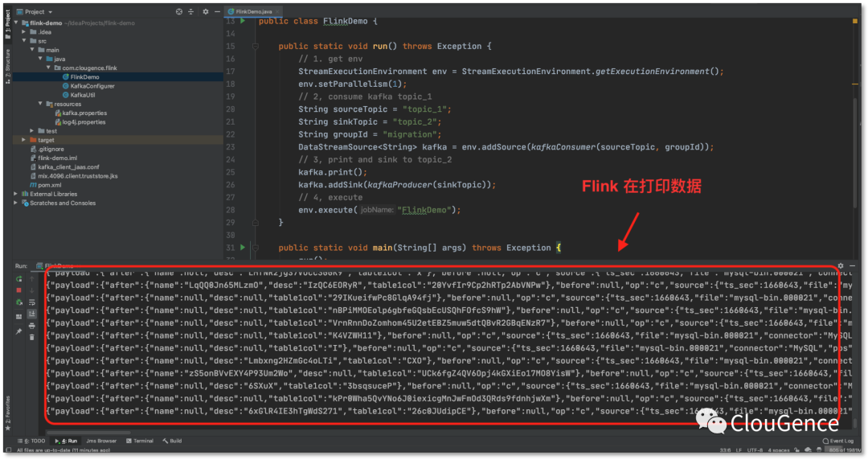Toggle the 1: Project side tab
Screen dimensions: 868x460
[8, 23]
